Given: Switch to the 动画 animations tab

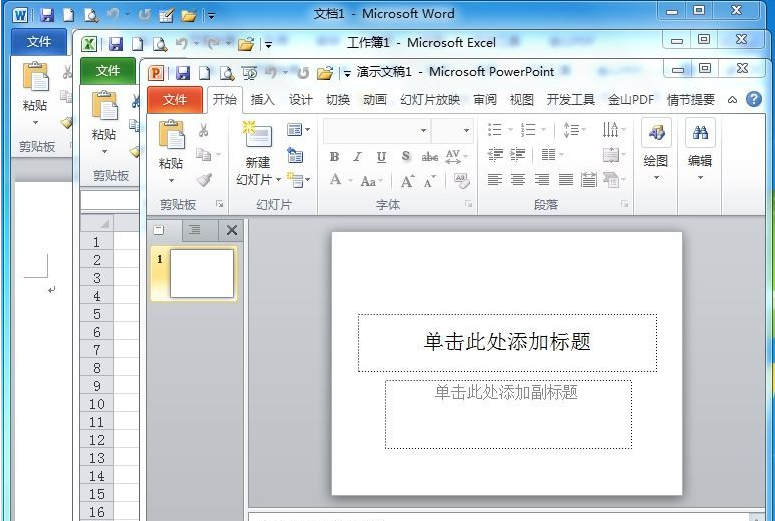Looking at the screenshot, I should 375,100.
